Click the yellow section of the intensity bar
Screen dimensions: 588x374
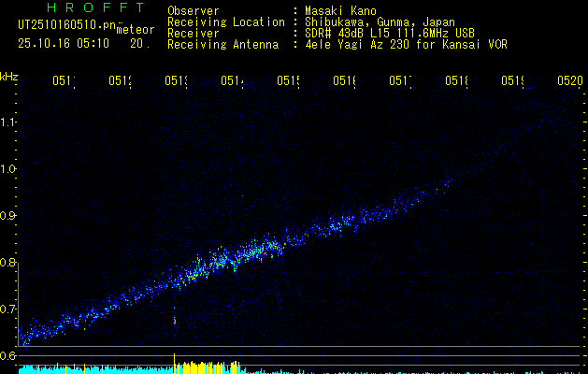click(x=206, y=367)
